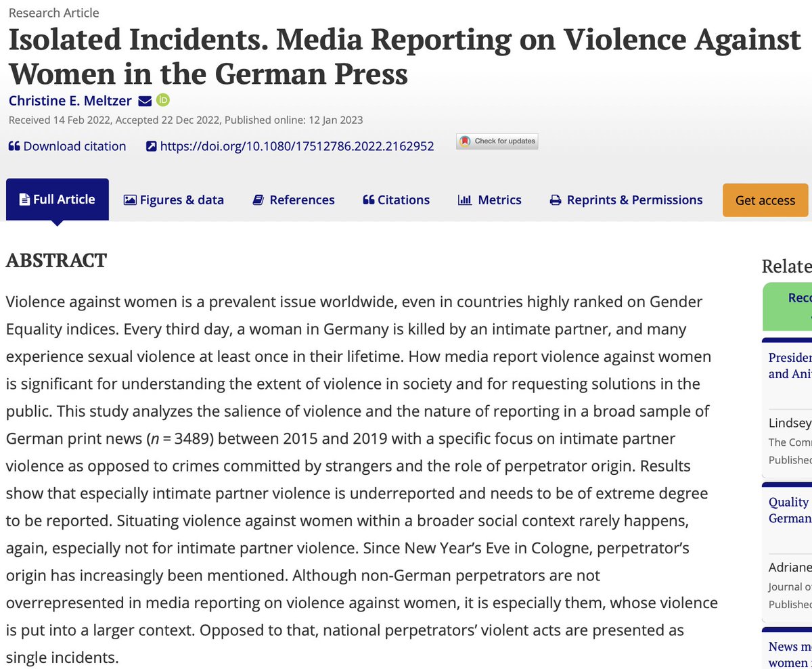Viewport: 812px width, 669px height.
Task: Click the Research Article label
Action: tap(53, 12)
